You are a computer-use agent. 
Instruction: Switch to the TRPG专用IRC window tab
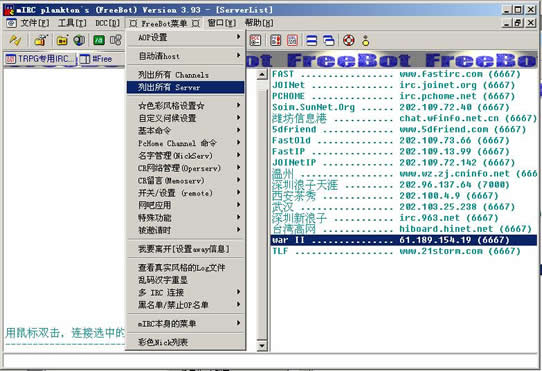[x=40, y=59]
